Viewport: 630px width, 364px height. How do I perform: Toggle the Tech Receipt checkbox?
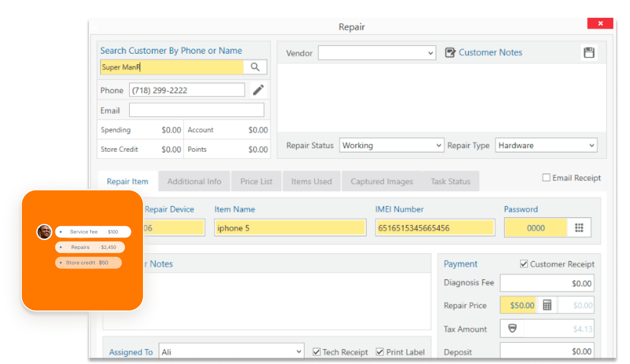[317, 352]
